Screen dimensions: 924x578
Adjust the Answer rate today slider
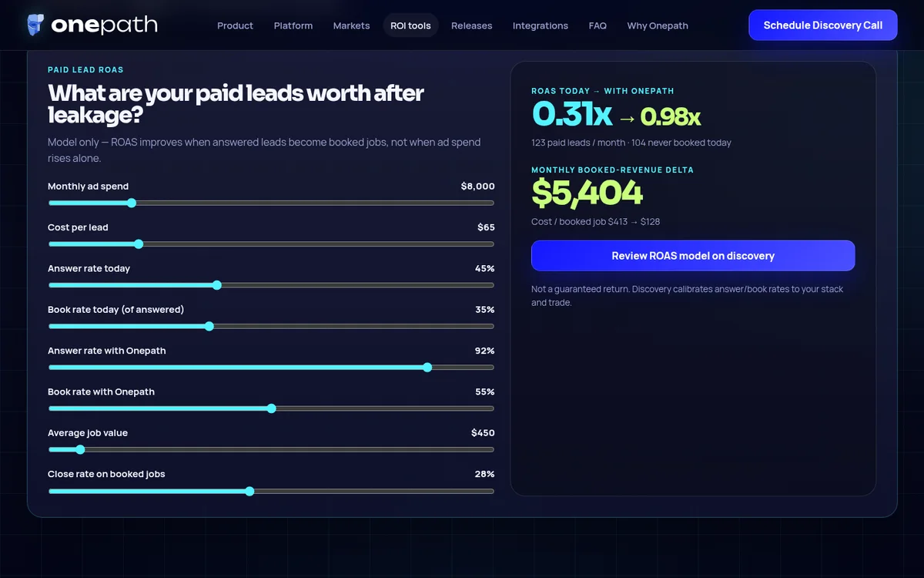(x=271, y=285)
